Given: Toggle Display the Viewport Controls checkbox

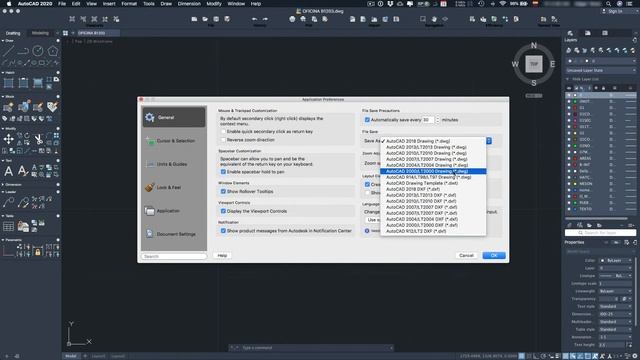Looking at the screenshot, I should 223,211.
